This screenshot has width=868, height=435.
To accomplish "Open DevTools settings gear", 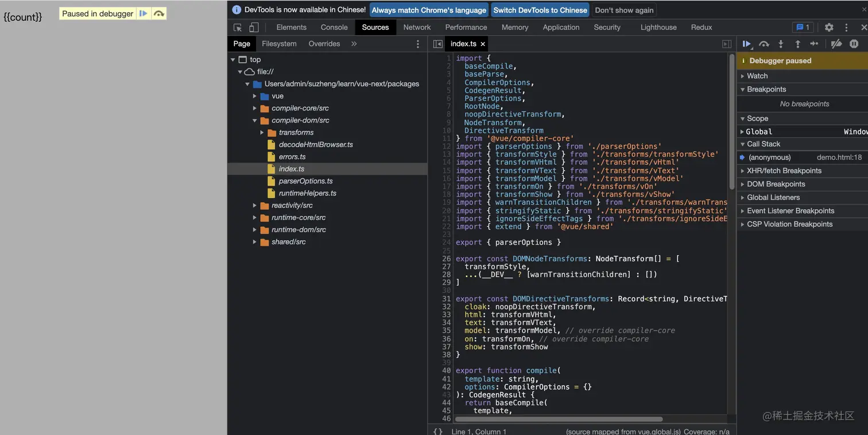I will (829, 27).
